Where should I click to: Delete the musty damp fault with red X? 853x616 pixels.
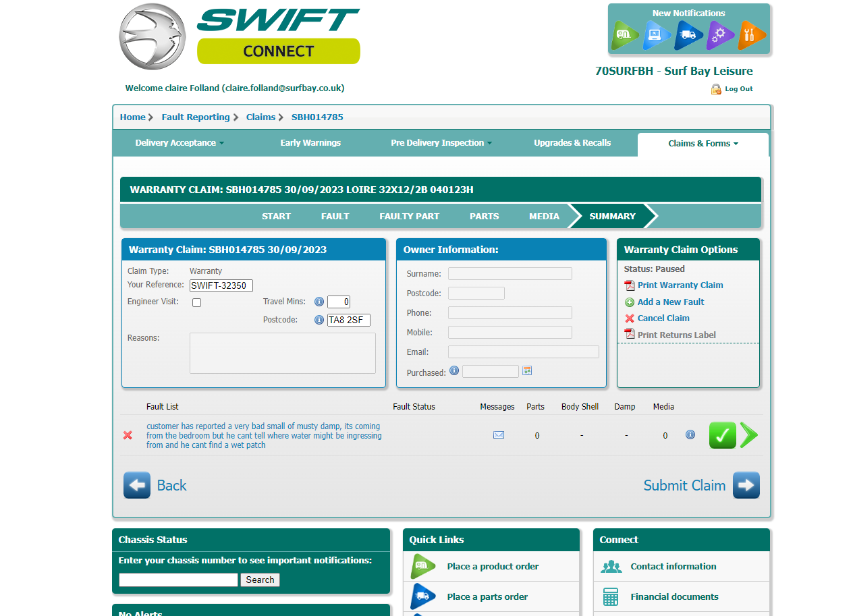(x=128, y=435)
